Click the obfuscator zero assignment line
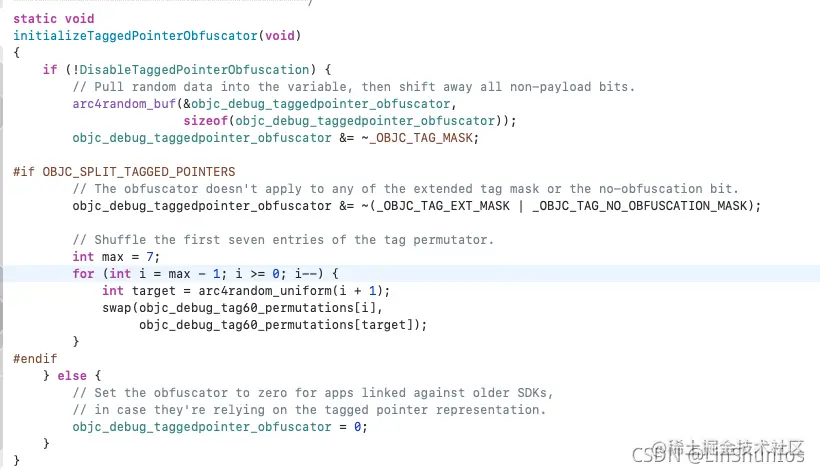This screenshot has height=473, width=820. [x=220, y=427]
